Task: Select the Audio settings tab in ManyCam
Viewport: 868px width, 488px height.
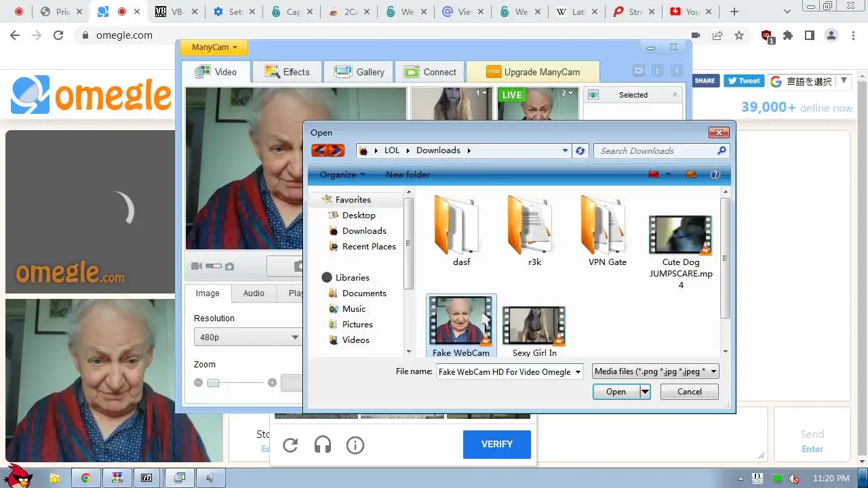Action: click(x=254, y=293)
